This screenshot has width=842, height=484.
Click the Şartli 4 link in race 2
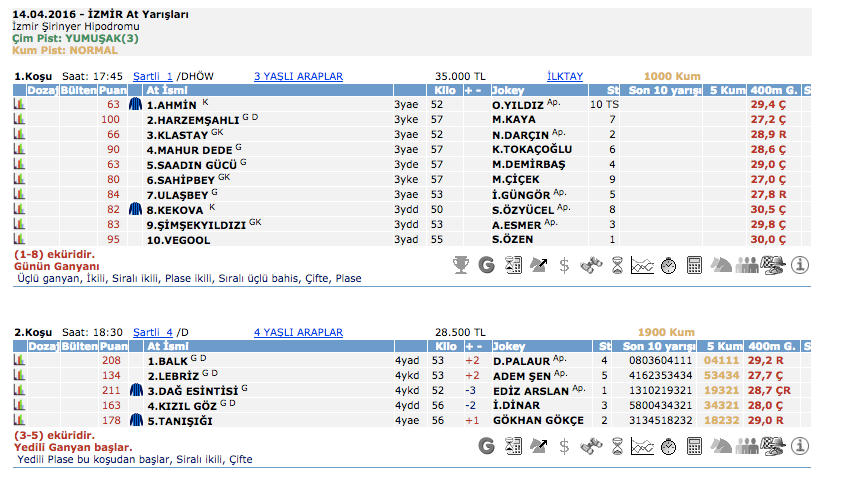click(x=154, y=333)
